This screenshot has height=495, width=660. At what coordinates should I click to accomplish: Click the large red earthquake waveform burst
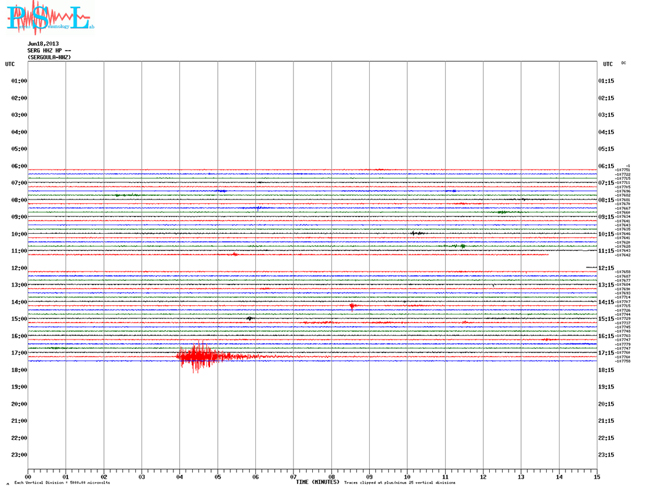coord(201,356)
